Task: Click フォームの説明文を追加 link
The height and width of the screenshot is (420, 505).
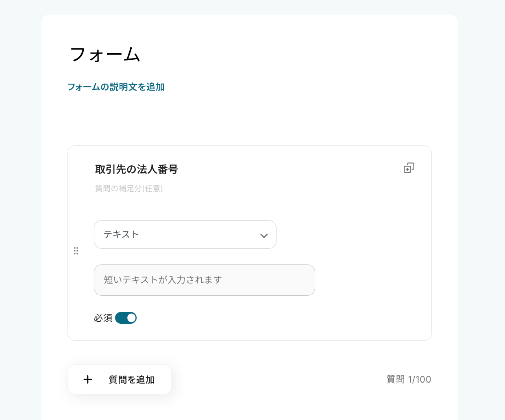Action: (x=116, y=87)
